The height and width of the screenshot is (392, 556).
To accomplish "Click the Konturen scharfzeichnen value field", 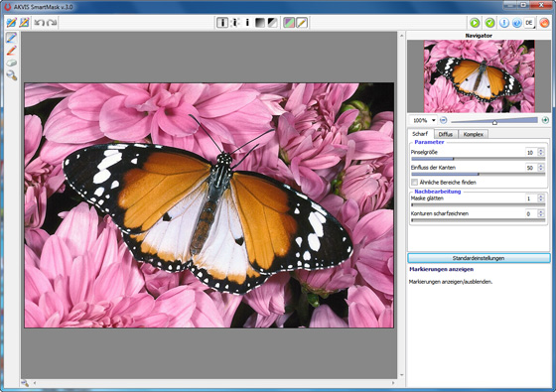I will (x=530, y=213).
